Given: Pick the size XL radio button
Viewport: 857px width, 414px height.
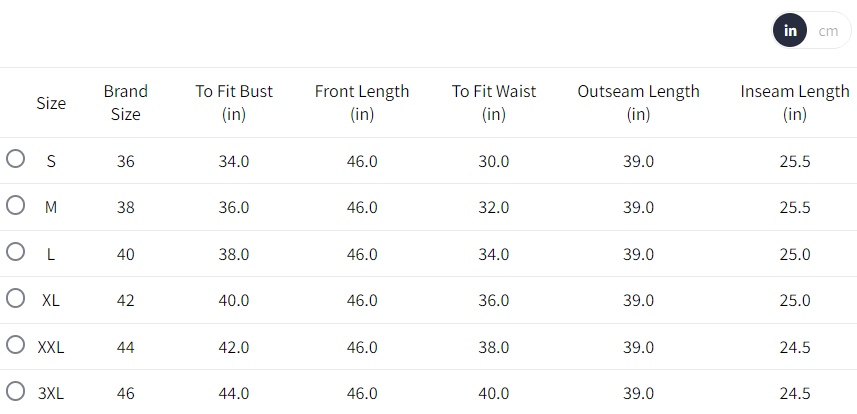Looking at the screenshot, I should [x=15, y=298].
